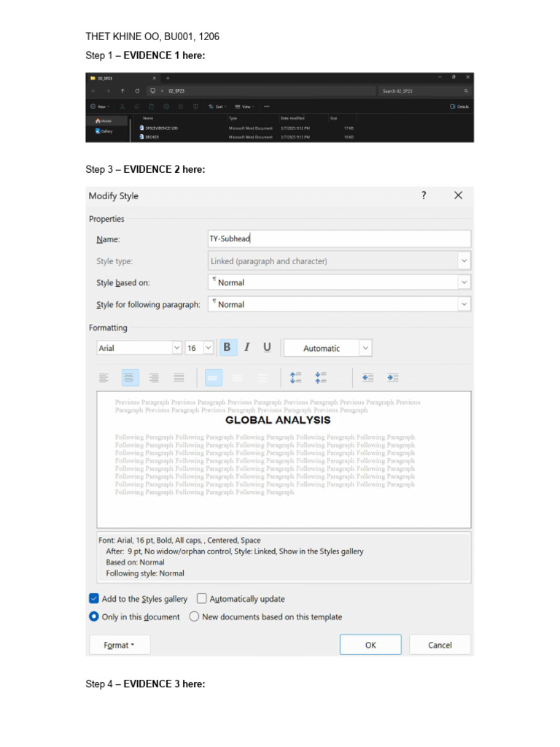Choose single line spacing icon
This screenshot has height=747, width=560.
click(x=214, y=378)
